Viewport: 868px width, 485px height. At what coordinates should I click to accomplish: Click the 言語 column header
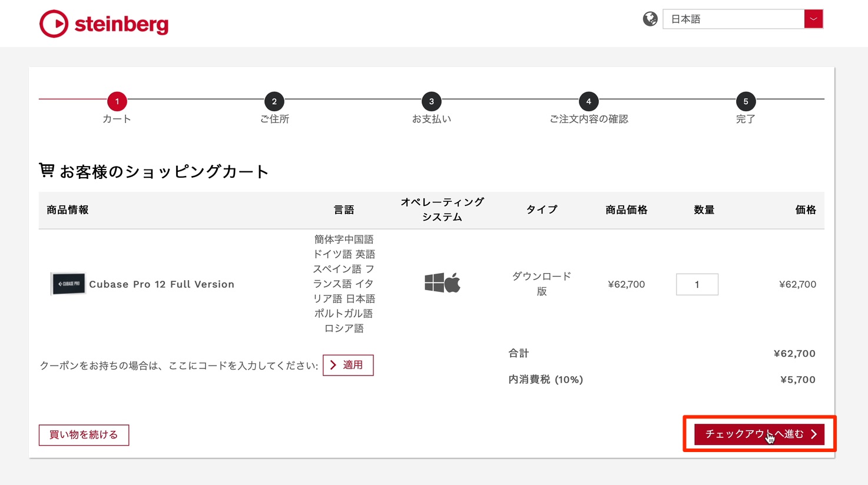point(344,210)
